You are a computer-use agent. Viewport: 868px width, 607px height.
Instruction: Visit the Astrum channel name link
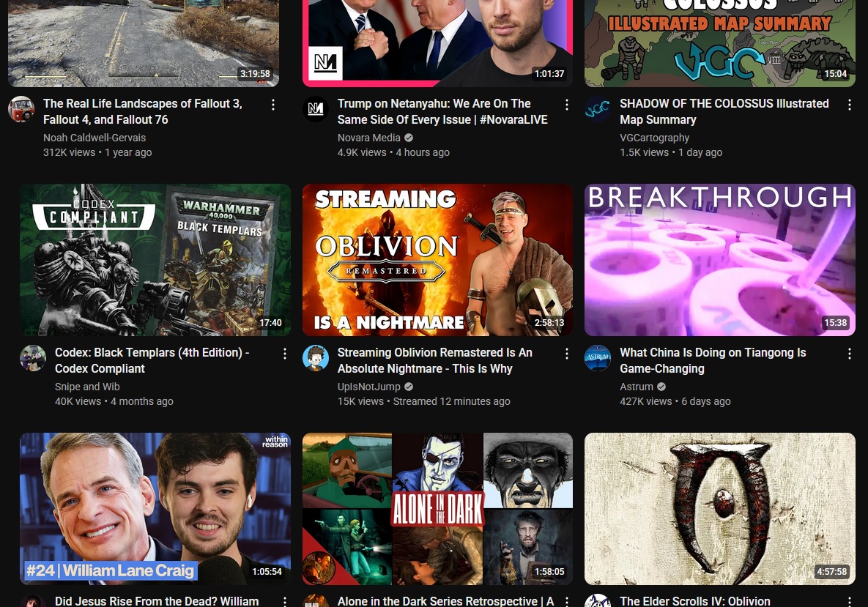point(637,387)
